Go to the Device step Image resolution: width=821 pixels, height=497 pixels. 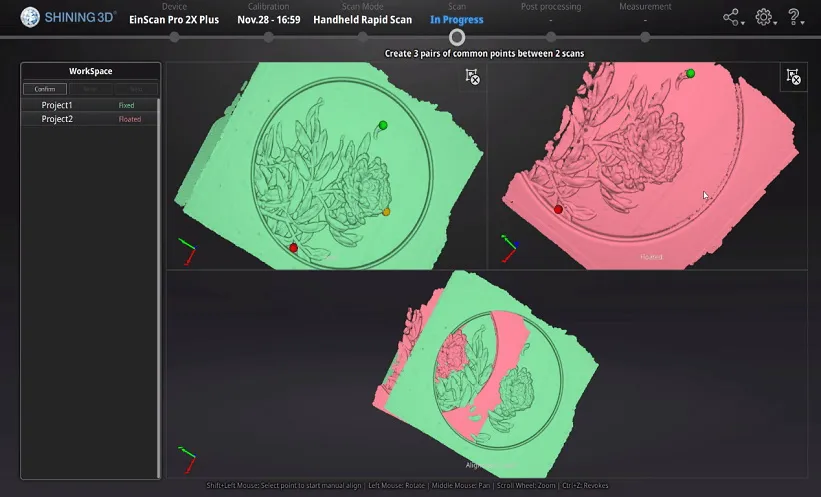click(174, 37)
